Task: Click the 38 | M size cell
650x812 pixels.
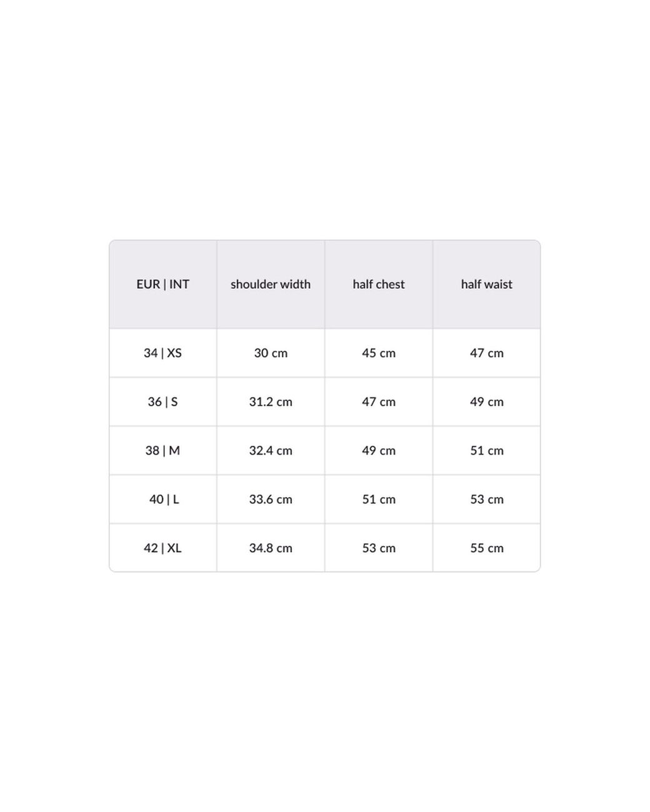Action: point(162,450)
